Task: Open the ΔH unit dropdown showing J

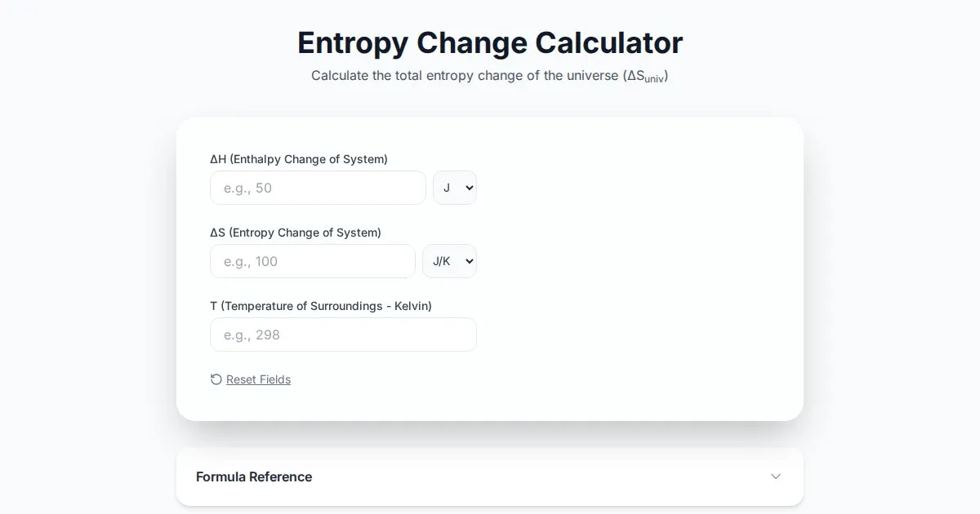Action: click(x=454, y=188)
